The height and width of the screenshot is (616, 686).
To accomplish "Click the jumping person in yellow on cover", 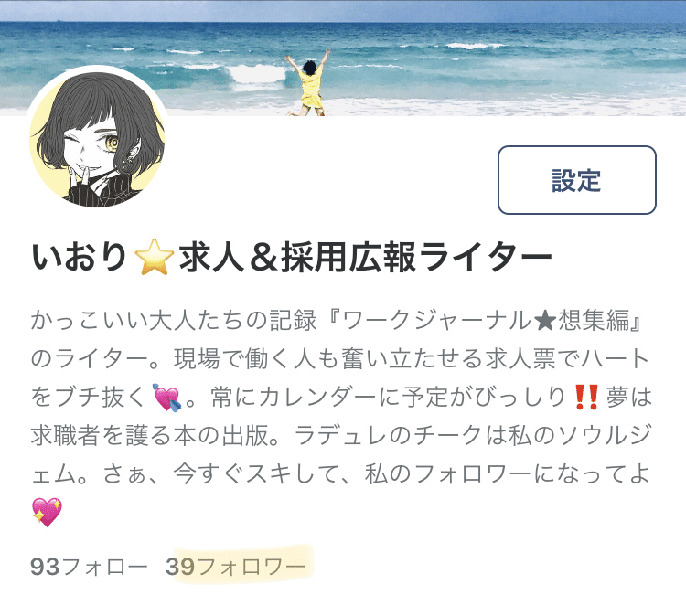I will pyautogui.click(x=308, y=83).
